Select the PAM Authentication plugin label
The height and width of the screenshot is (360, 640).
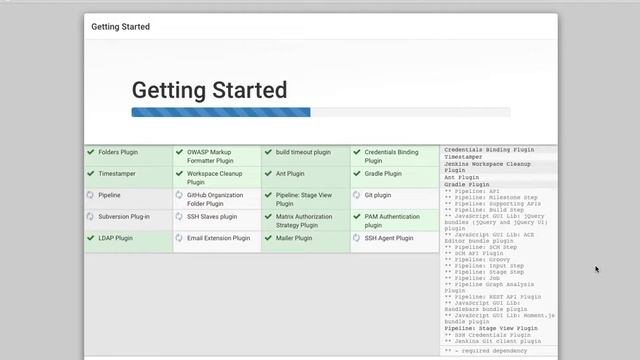click(x=392, y=221)
